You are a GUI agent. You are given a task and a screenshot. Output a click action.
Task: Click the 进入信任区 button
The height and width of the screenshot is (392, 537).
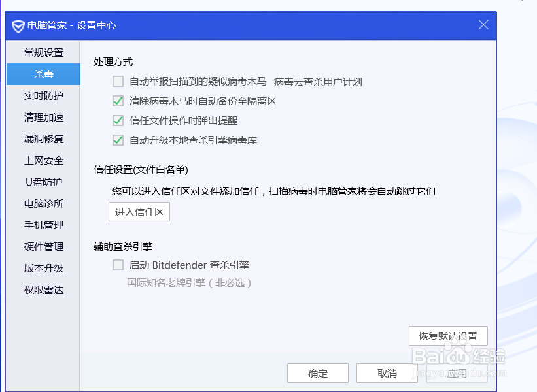tap(139, 212)
